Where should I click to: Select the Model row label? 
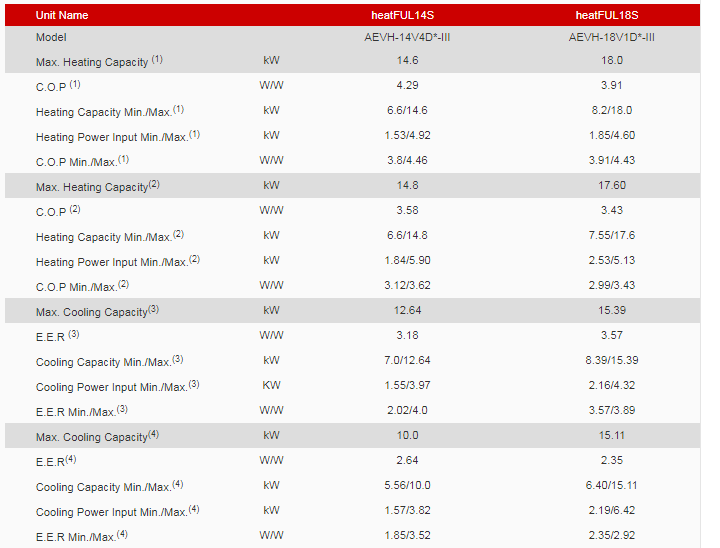[x=51, y=37]
